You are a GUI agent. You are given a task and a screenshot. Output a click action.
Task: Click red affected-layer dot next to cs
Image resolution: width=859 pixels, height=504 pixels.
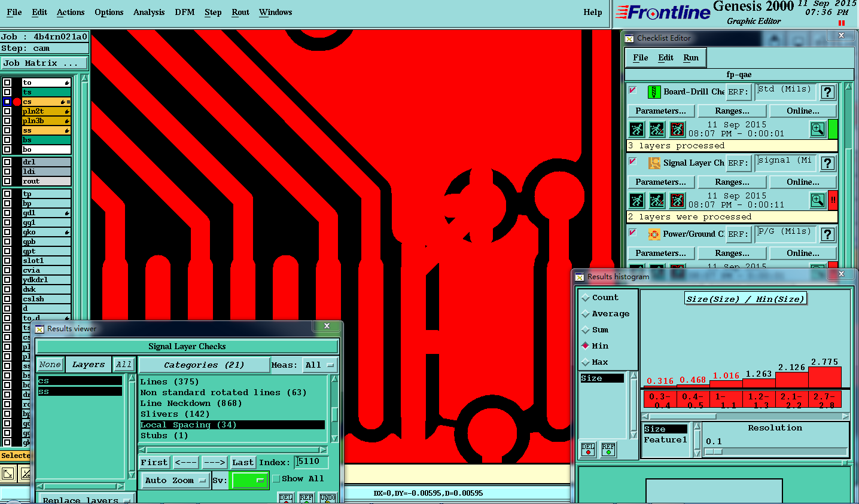coord(17,102)
